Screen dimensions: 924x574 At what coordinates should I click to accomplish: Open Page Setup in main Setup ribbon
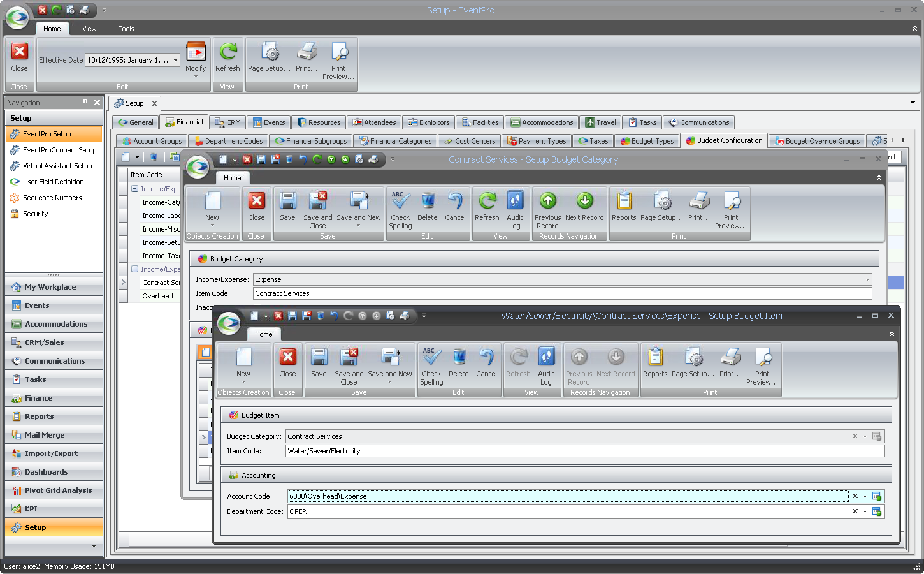coord(269,57)
